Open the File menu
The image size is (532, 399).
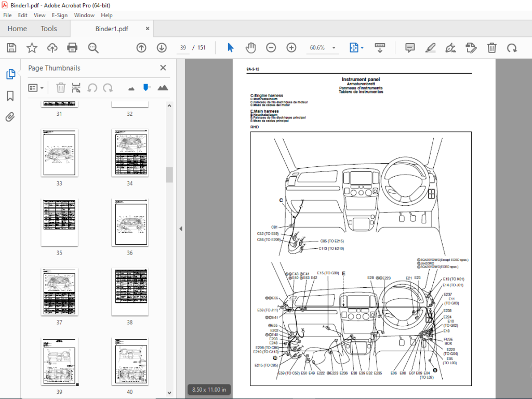coord(7,15)
